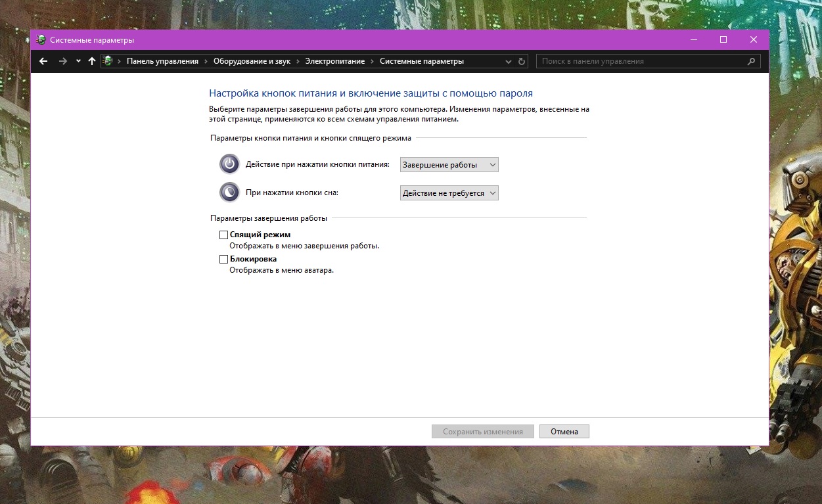Go back with the left arrow icon
The height and width of the screenshot is (504, 822).
click(43, 61)
